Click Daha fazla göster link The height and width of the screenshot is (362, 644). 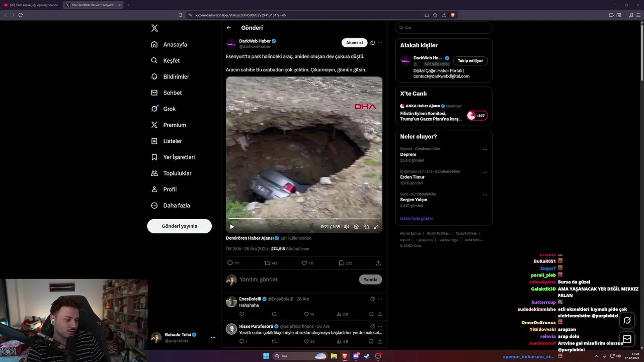[x=417, y=218]
